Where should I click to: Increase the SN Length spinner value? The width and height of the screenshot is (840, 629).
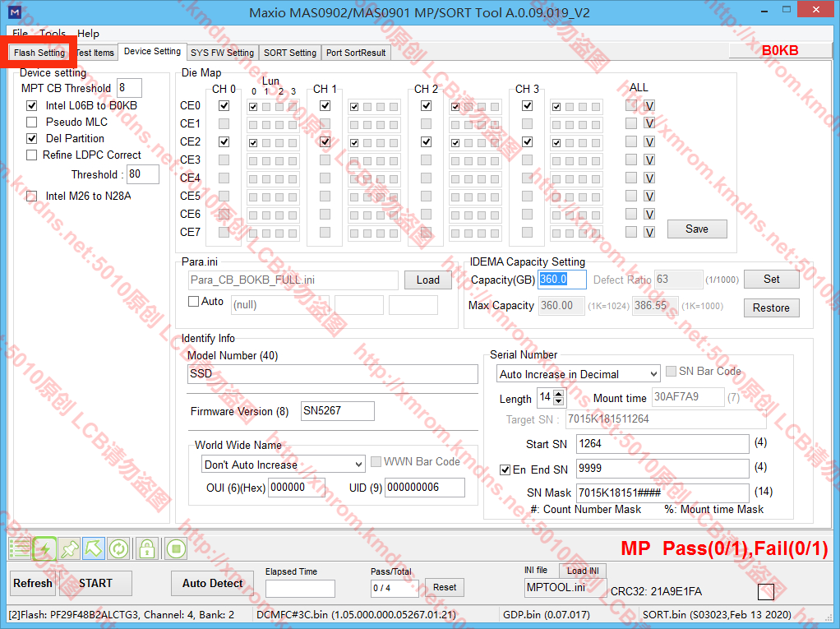pyautogui.click(x=560, y=395)
